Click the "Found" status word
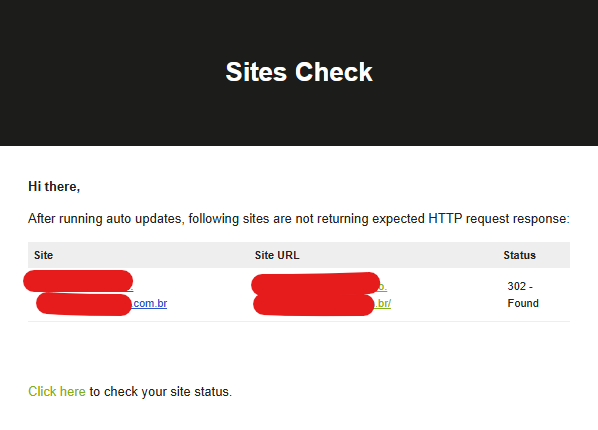The width and height of the screenshot is (598, 430). pos(523,303)
